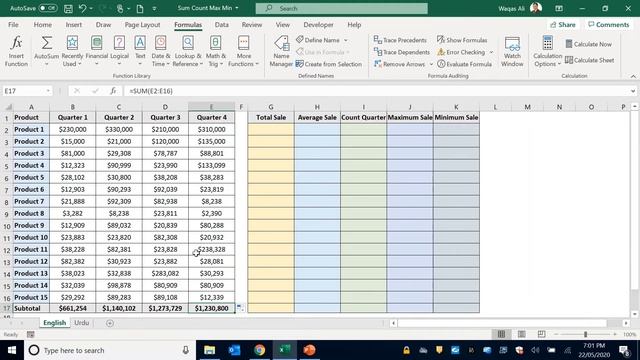
Task: Expand the formula bar
Action: point(633,91)
